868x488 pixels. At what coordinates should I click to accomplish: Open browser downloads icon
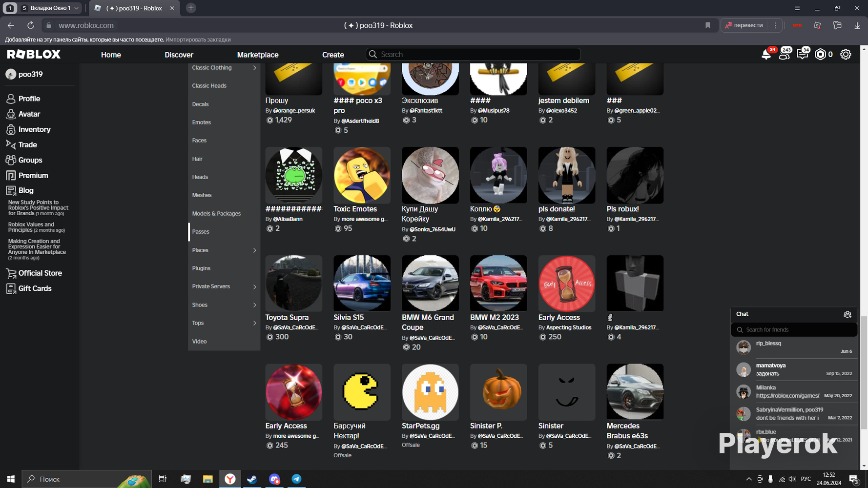[x=857, y=25]
